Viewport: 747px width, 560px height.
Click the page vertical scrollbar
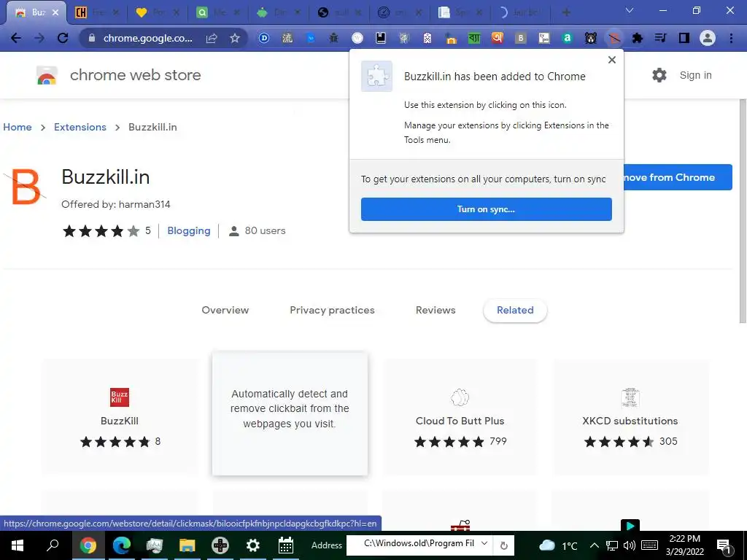(x=742, y=212)
